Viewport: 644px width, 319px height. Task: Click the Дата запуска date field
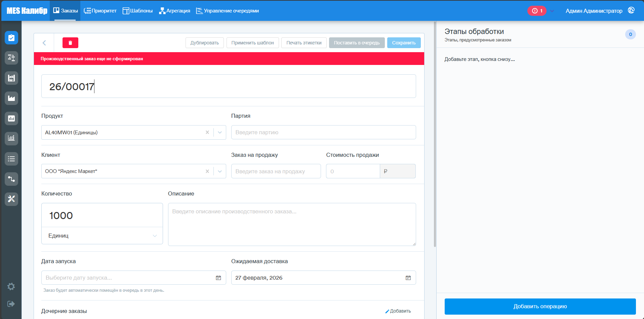coord(133,278)
